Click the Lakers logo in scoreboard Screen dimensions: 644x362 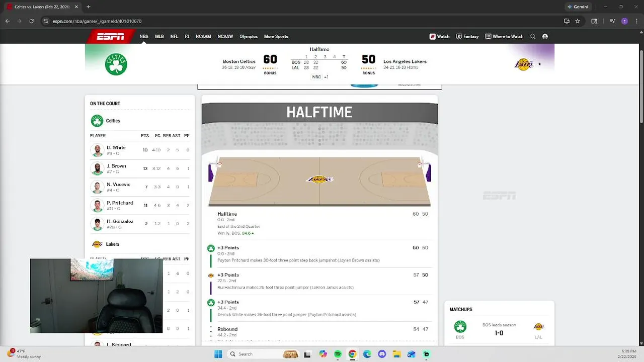524,64
